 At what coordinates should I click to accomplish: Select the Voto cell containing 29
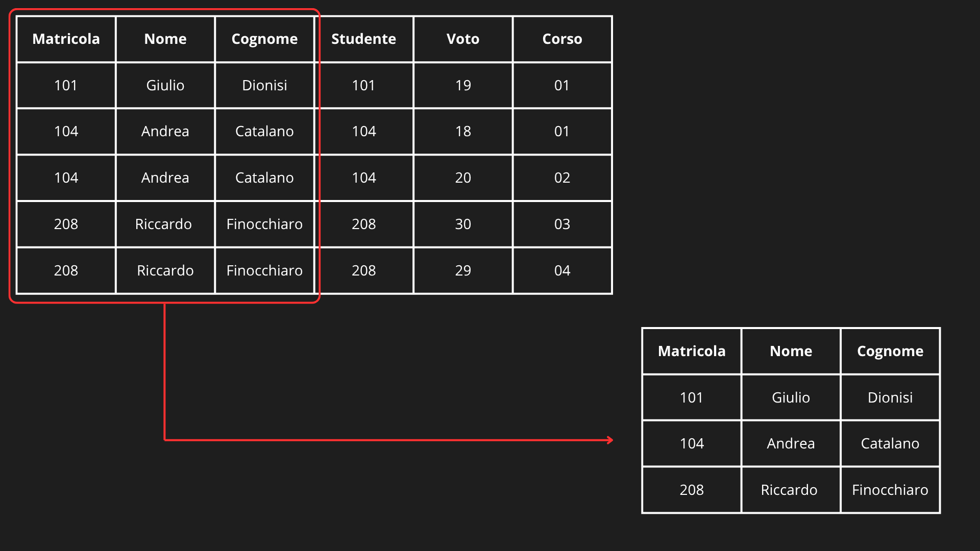click(463, 270)
